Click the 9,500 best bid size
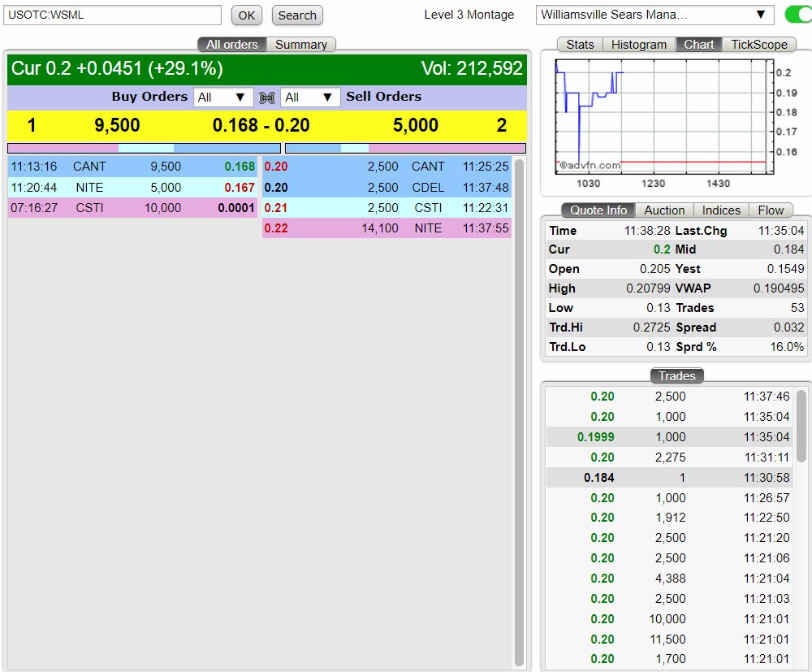The image size is (812, 672). [x=117, y=125]
